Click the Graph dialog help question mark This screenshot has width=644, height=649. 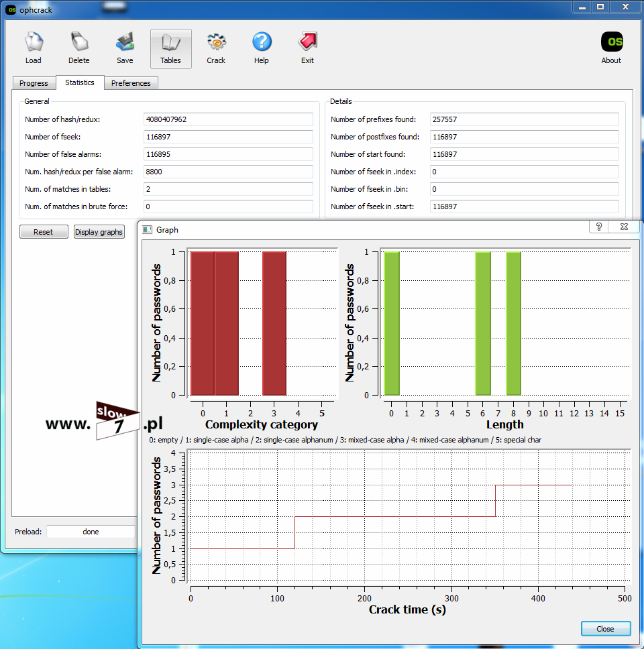(x=599, y=227)
